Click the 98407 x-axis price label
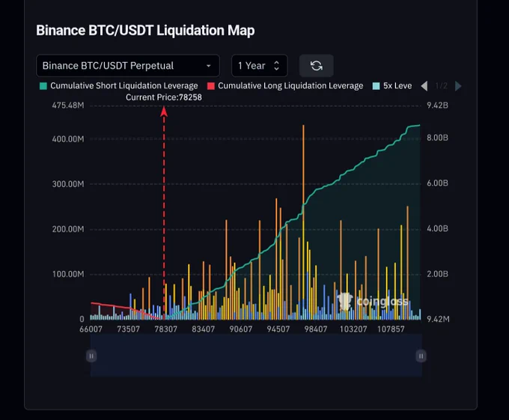The width and height of the screenshot is (509, 420). [316, 329]
